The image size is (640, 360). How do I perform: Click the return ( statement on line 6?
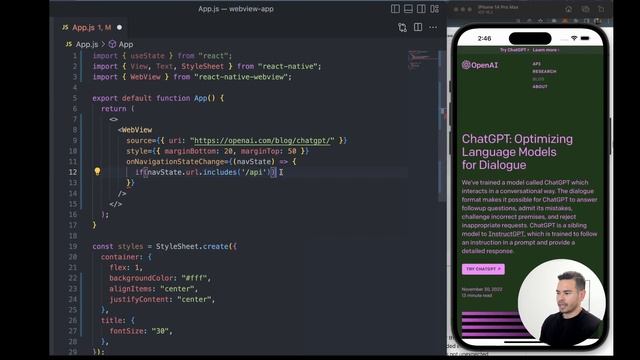[118, 109]
